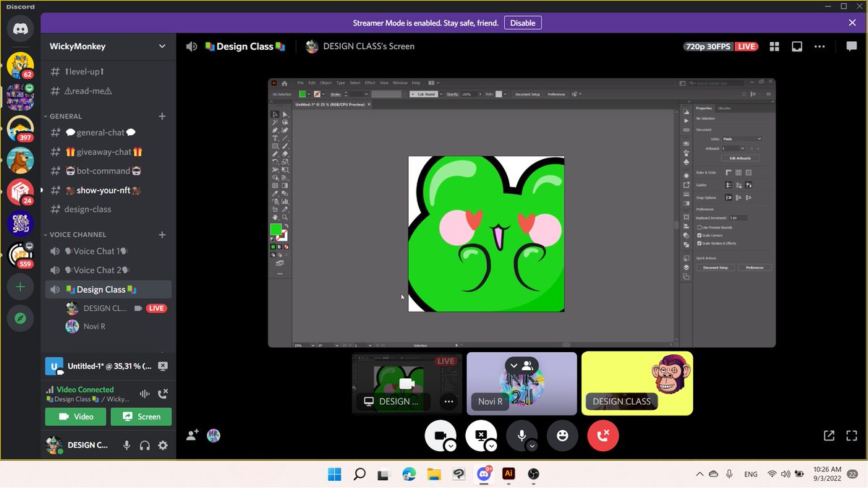Click the green Screen button
This screenshot has height=488, width=868.
tap(141, 416)
